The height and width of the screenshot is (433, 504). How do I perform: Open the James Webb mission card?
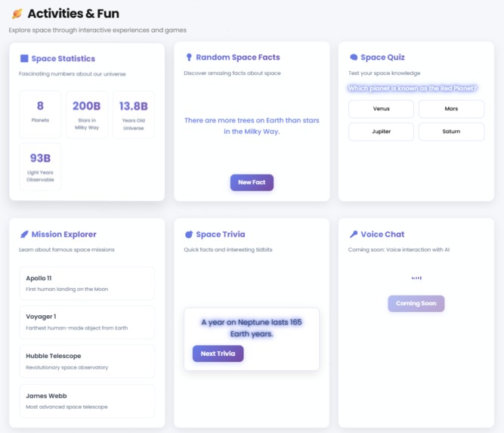87,401
